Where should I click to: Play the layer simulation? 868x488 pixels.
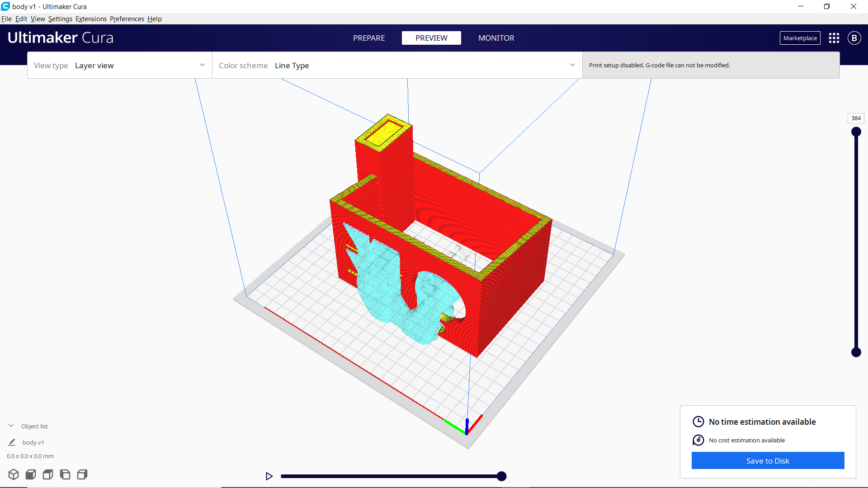point(269,476)
